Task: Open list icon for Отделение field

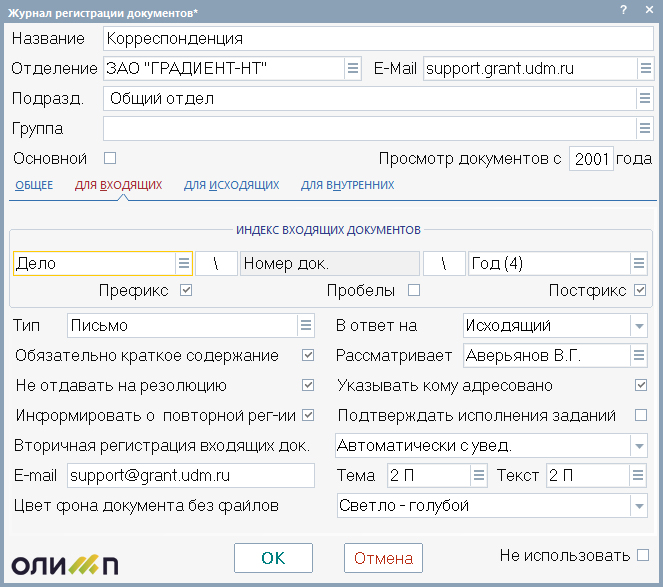Action: [353, 68]
